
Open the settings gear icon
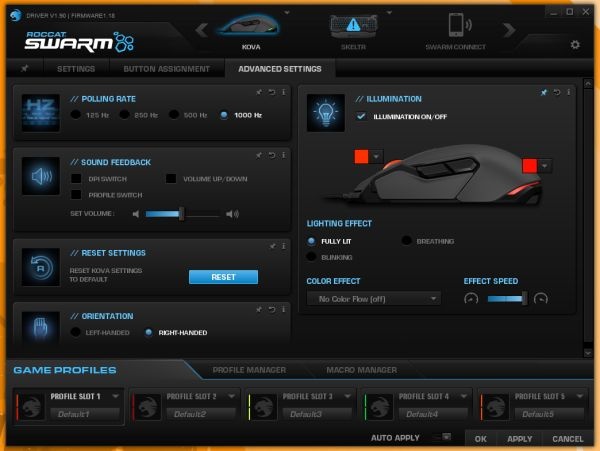click(x=575, y=45)
